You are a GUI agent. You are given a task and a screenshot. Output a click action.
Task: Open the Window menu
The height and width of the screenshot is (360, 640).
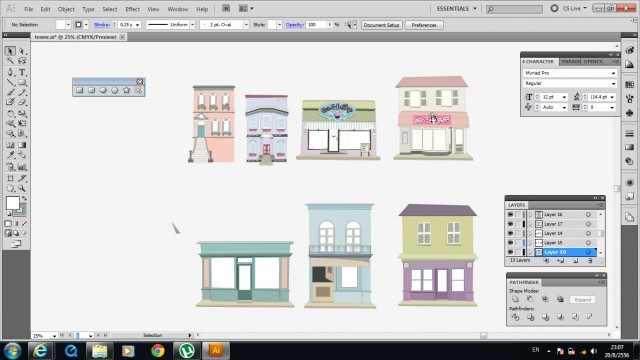point(178,9)
